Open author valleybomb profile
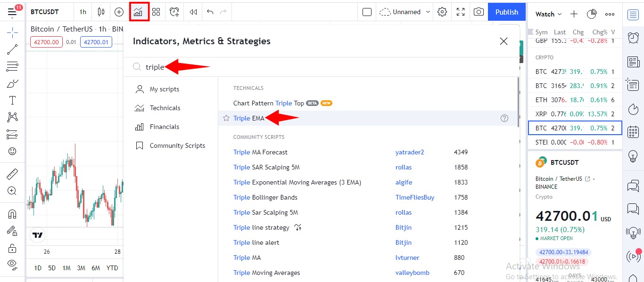The width and height of the screenshot is (644, 282). click(413, 273)
